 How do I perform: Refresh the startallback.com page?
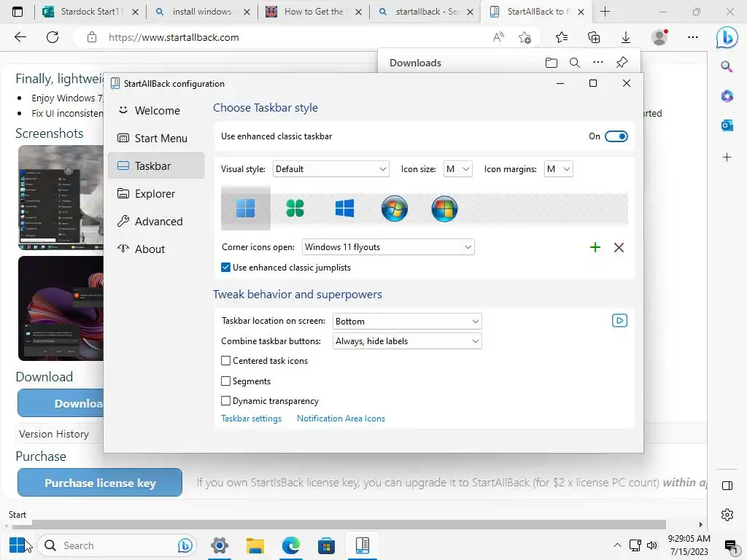click(x=53, y=37)
